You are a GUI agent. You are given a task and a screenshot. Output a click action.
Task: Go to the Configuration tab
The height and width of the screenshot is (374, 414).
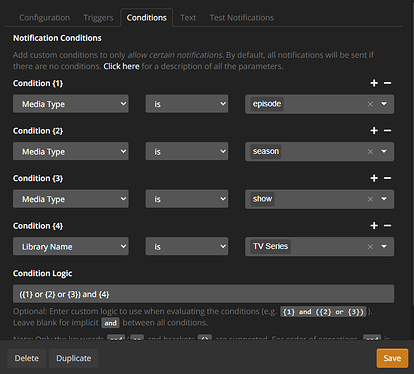click(x=44, y=18)
